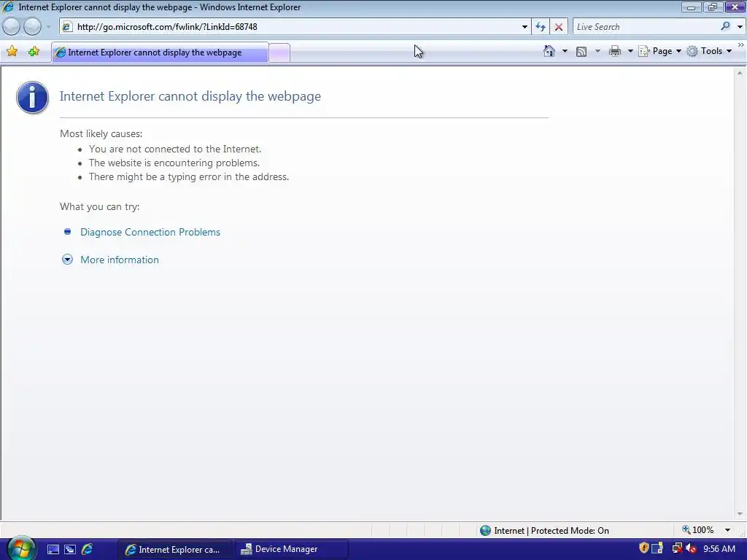
Task: Open the Tools menu
Action: pyautogui.click(x=709, y=51)
